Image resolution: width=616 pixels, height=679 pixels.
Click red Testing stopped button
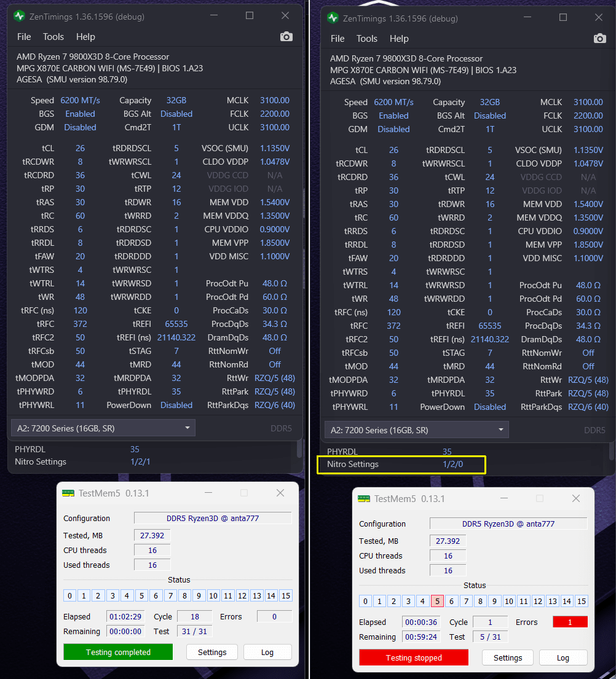click(414, 657)
